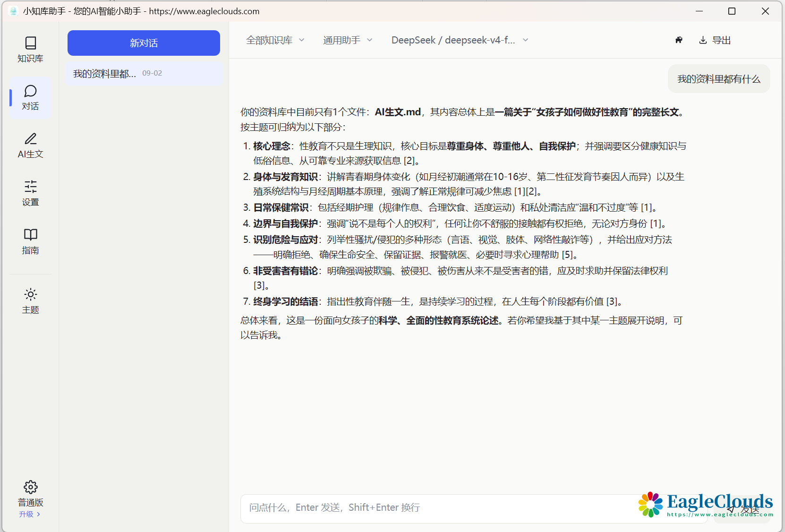Click the bold heading 非受害者有错论
Image resolution: width=785 pixels, height=532 pixels.
[285, 271]
